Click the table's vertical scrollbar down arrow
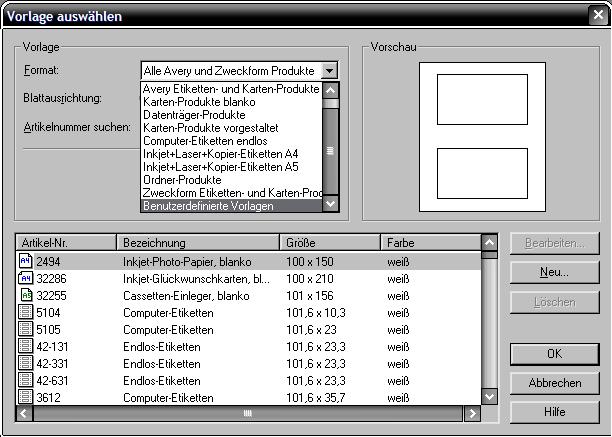612x437 pixels. pyautogui.click(x=489, y=397)
